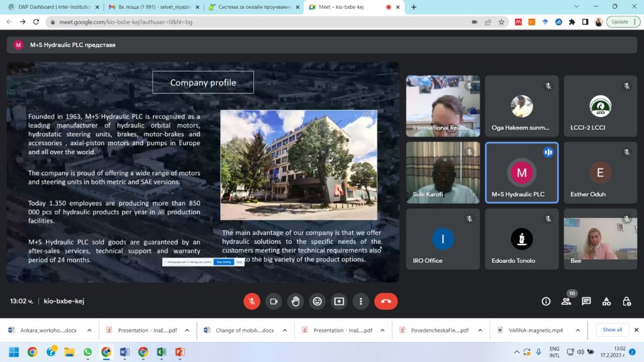The width and height of the screenshot is (644, 362).
Task: Open the emoji reactions button
Action: pyautogui.click(x=317, y=301)
